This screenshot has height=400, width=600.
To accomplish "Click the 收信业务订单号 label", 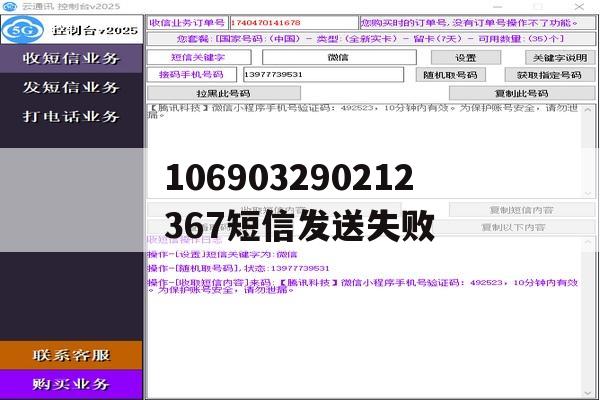I will [187, 23].
